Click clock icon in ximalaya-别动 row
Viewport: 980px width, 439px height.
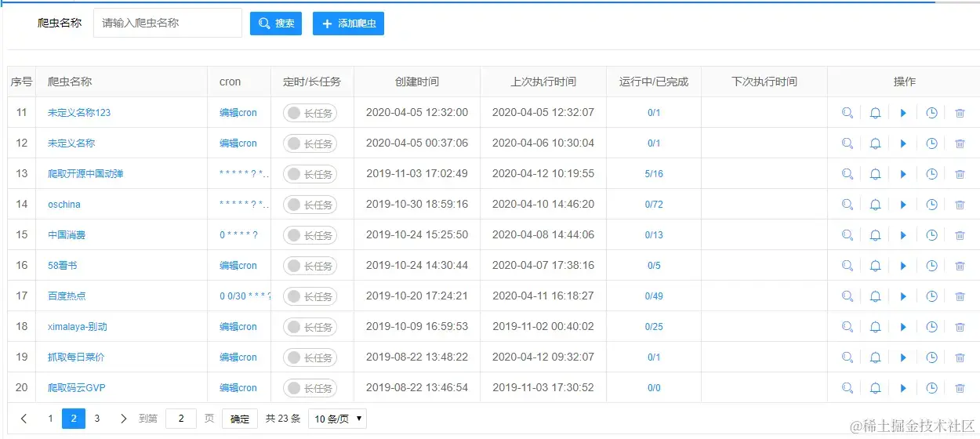tap(931, 327)
